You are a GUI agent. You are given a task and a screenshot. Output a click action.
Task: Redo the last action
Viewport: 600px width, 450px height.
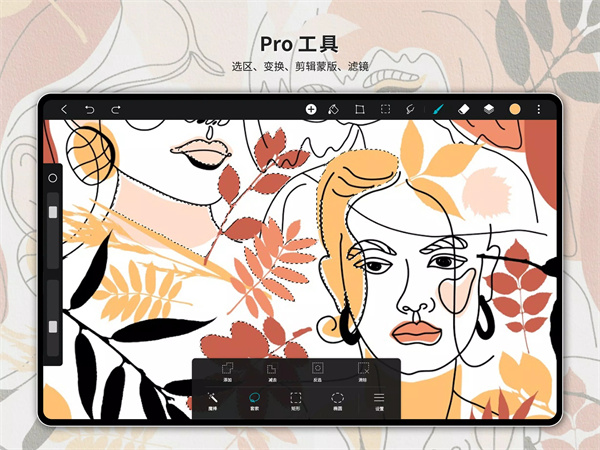(116, 109)
